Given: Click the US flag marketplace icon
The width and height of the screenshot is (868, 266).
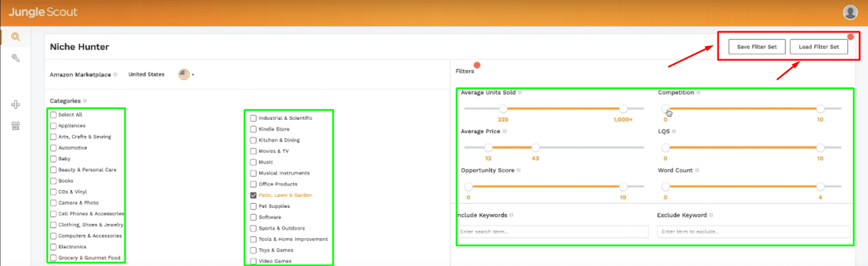Looking at the screenshot, I should (x=184, y=74).
